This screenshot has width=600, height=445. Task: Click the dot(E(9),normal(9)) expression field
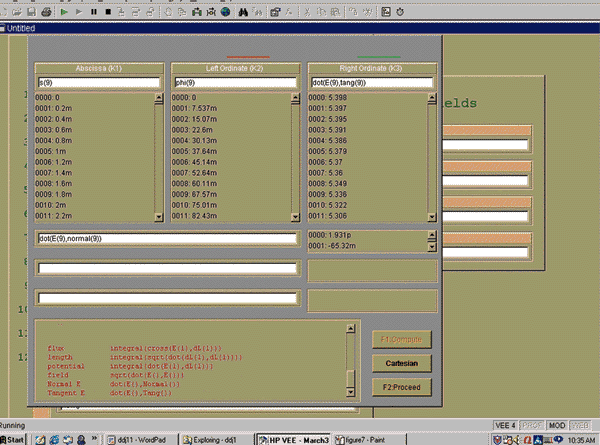[166, 239]
